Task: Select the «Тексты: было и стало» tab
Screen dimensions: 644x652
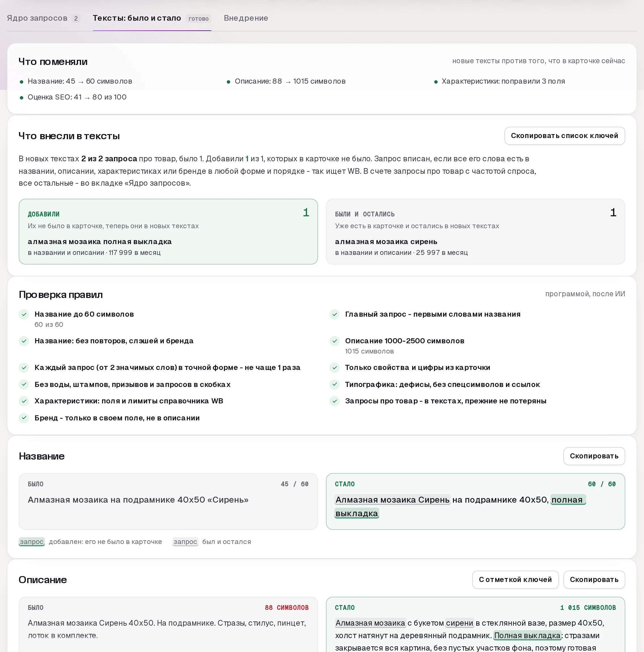Action: tap(152, 18)
